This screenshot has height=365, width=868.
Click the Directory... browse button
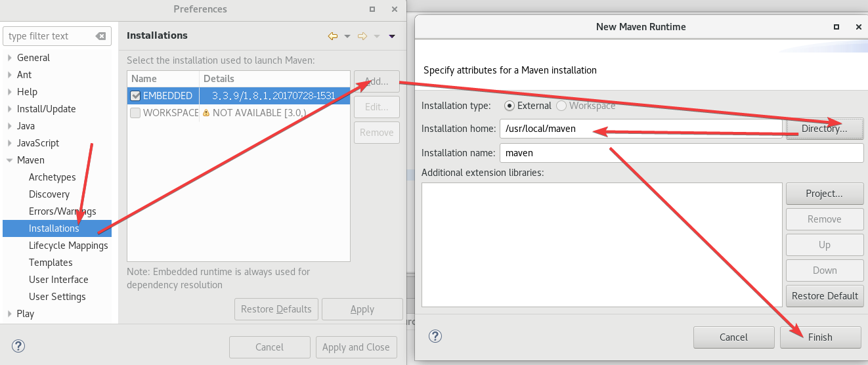pos(824,129)
